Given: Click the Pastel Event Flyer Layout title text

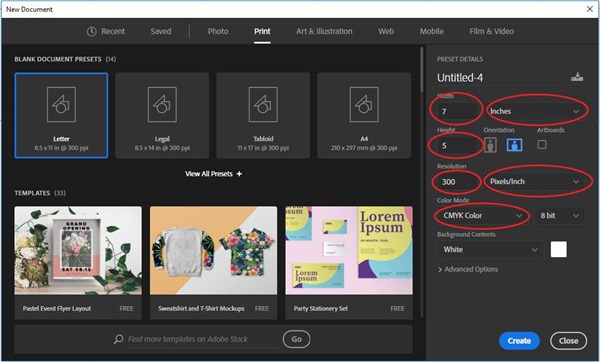Looking at the screenshot, I should pyautogui.click(x=57, y=308).
